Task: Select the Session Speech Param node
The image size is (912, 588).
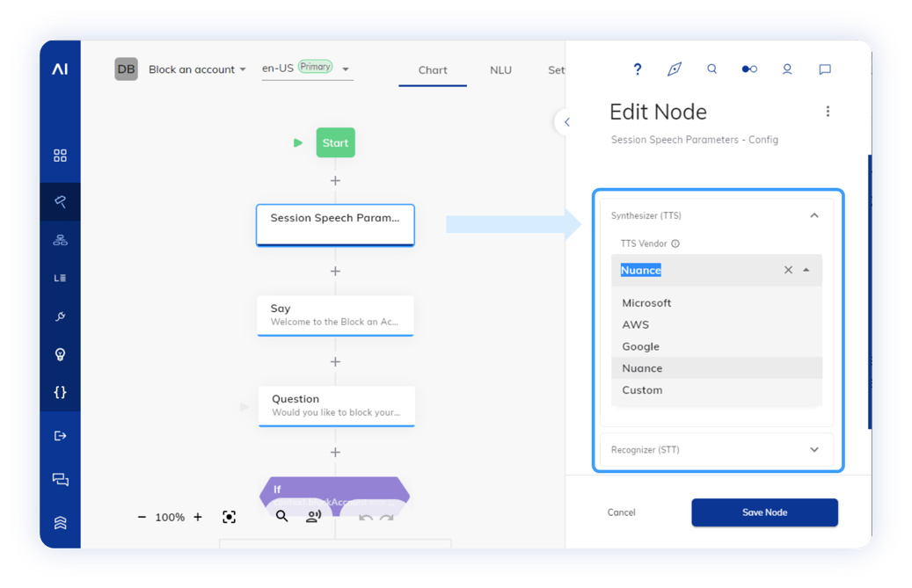Action: (x=336, y=225)
